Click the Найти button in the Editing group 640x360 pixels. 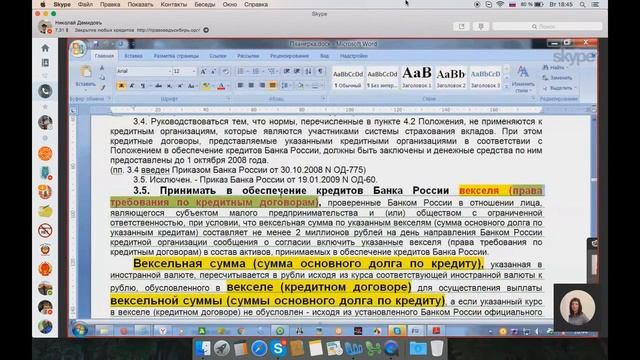point(556,67)
